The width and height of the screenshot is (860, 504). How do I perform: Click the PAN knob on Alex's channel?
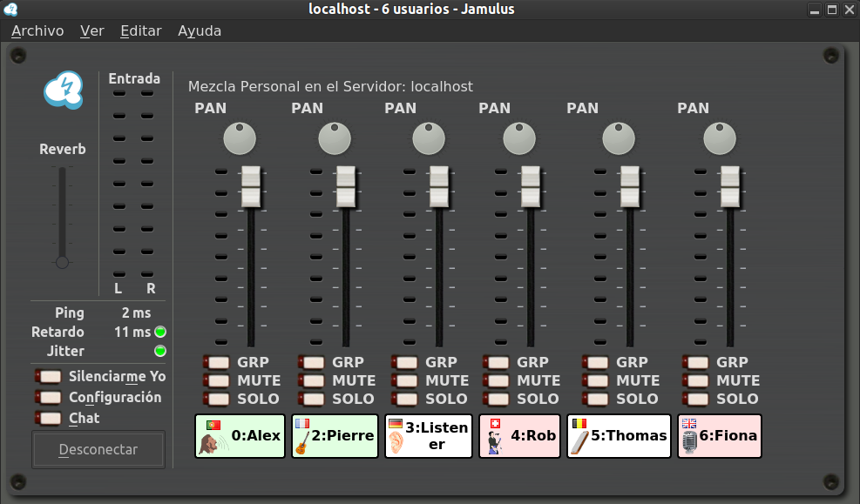coord(240,138)
